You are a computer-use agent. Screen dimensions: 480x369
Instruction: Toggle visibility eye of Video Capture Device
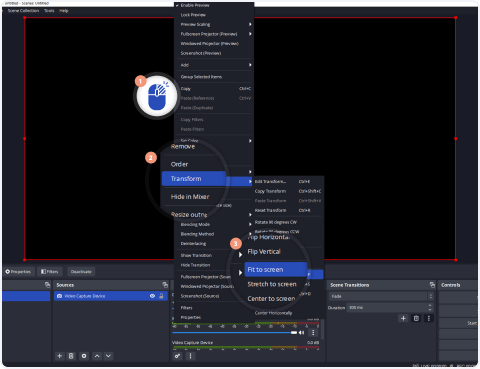tap(152, 296)
